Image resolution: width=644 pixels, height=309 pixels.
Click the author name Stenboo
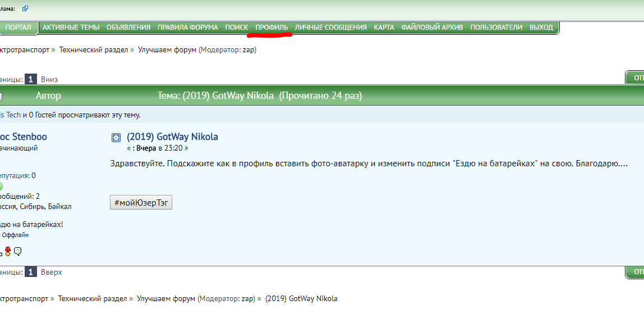(27, 137)
